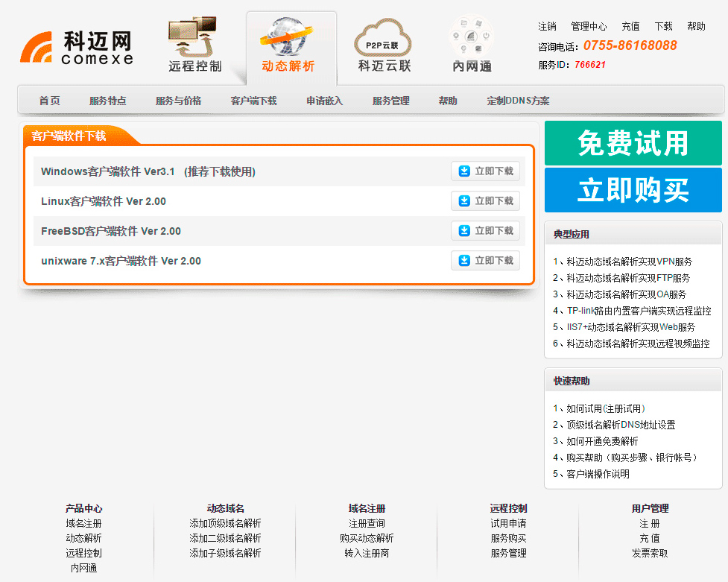Open 客户端下载 navigation item
The height and width of the screenshot is (582, 728).
pos(254,101)
